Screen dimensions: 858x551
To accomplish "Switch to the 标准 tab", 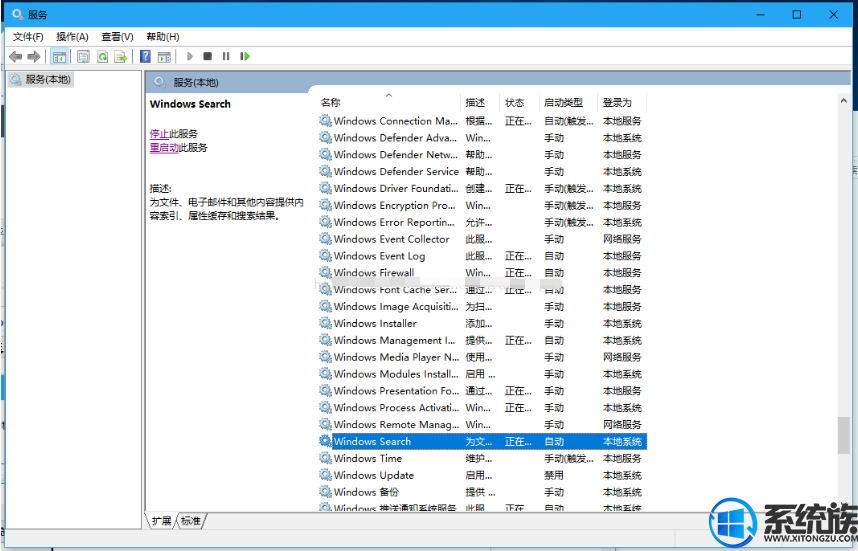I will [x=190, y=521].
